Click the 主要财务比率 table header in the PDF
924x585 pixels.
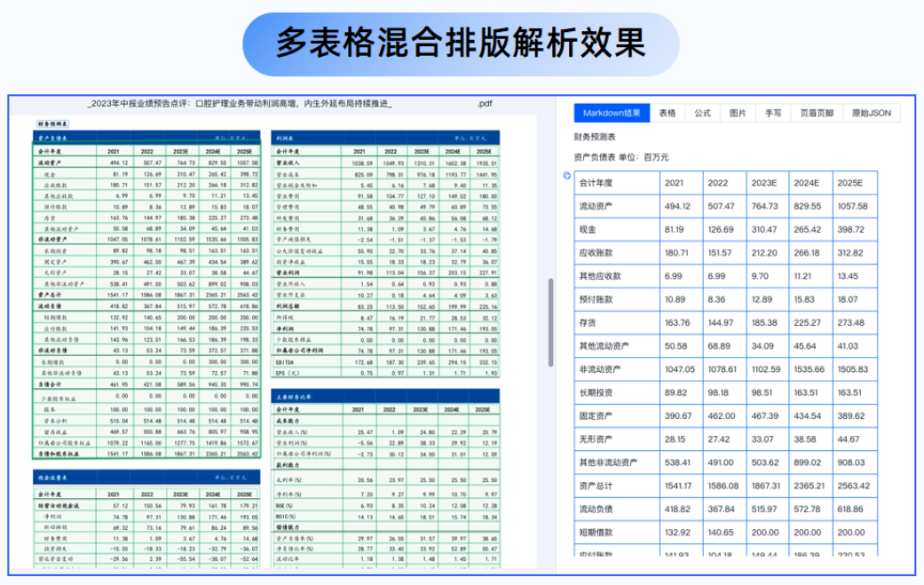(385, 397)
